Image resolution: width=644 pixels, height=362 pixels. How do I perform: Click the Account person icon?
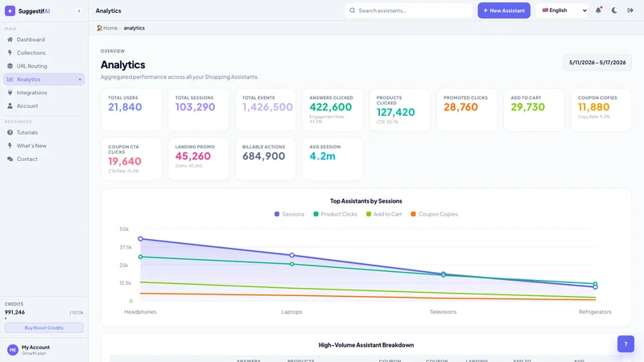click(10, 106)
